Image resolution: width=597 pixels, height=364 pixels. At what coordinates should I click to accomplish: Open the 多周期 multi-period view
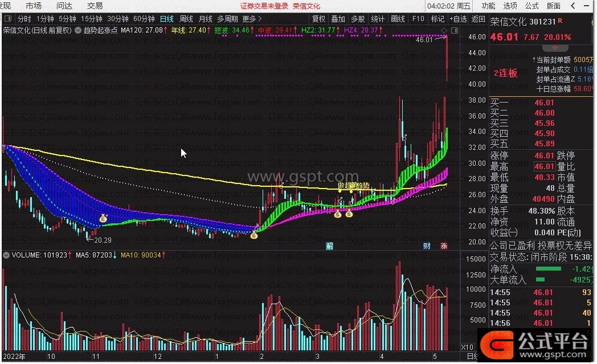227,19
